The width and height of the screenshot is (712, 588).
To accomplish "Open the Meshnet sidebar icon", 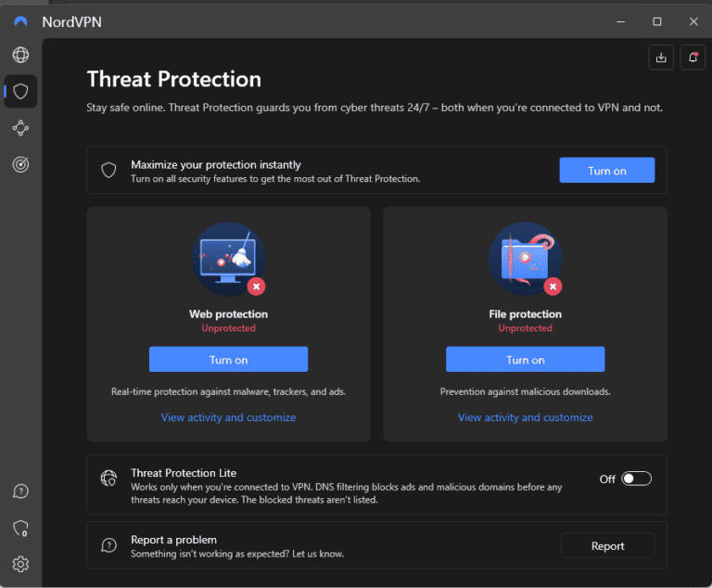I will [20, 128].
